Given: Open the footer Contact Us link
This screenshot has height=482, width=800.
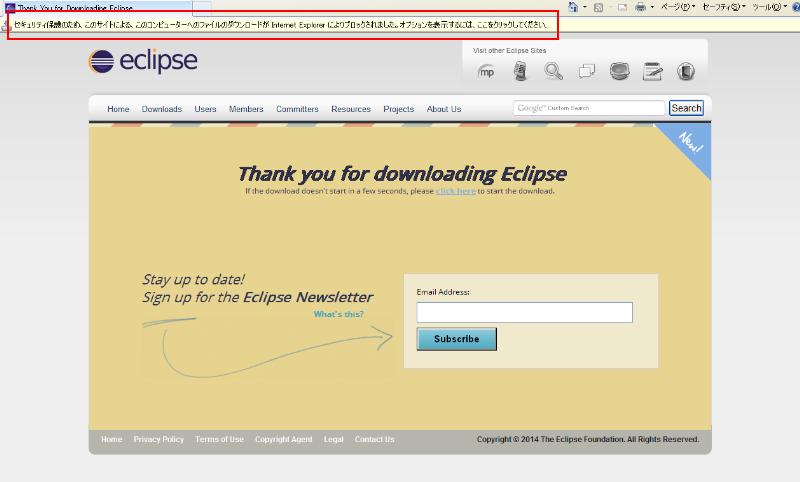Looking at the screenshot, I should coord(374,439).
